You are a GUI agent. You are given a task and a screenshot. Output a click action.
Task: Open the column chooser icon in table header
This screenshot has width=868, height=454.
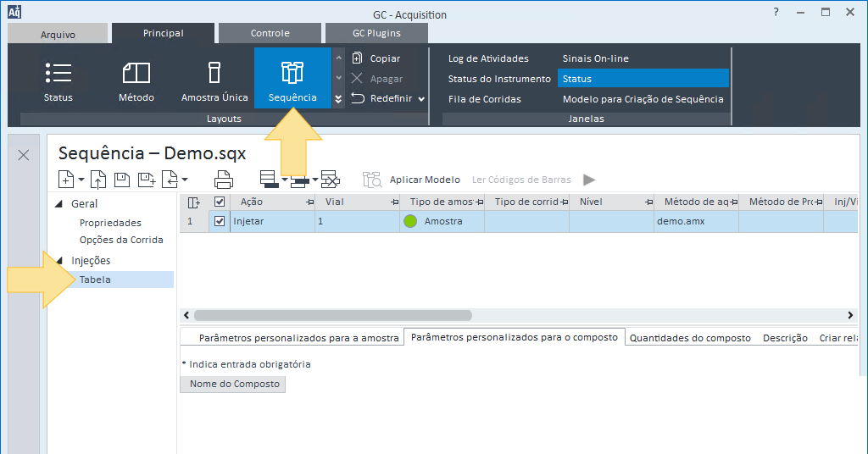click(194, 202)
